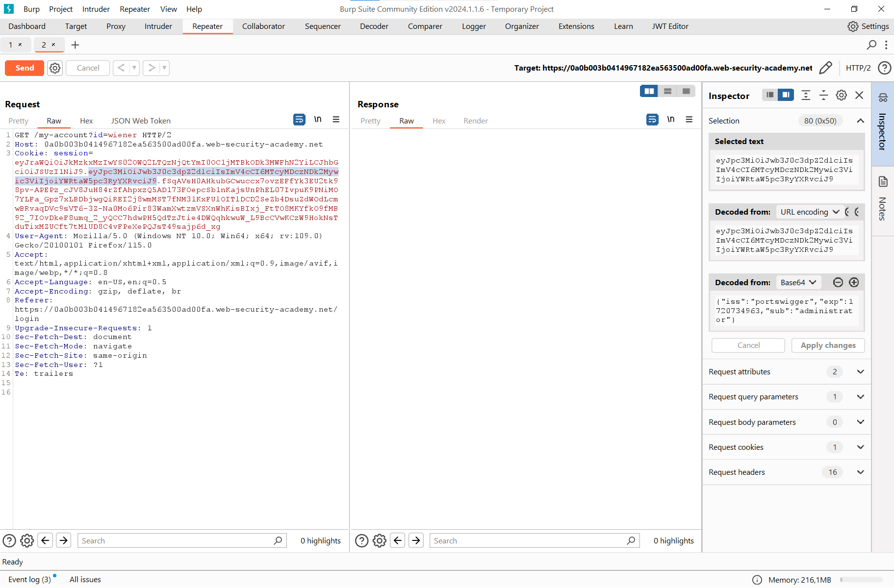Open the Base64 decoding dropdown
Screen dimensions: 894x588
(798, 282)
